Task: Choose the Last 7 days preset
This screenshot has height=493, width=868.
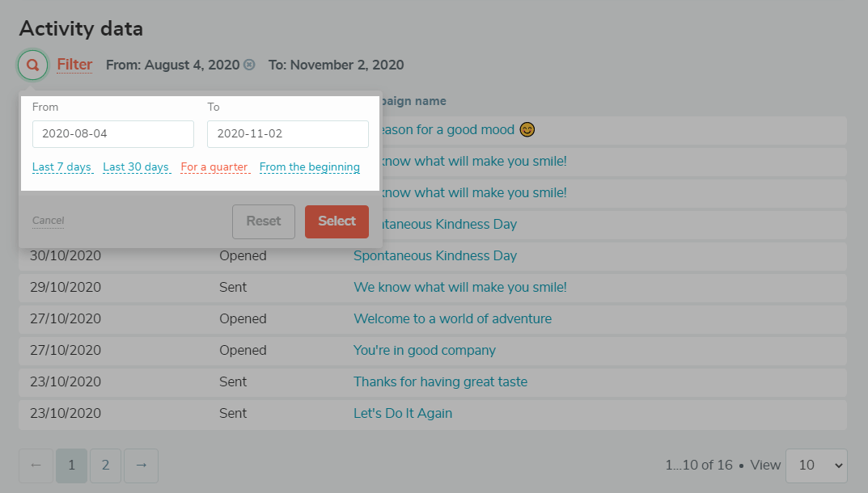Action: [x=61, y=167]
